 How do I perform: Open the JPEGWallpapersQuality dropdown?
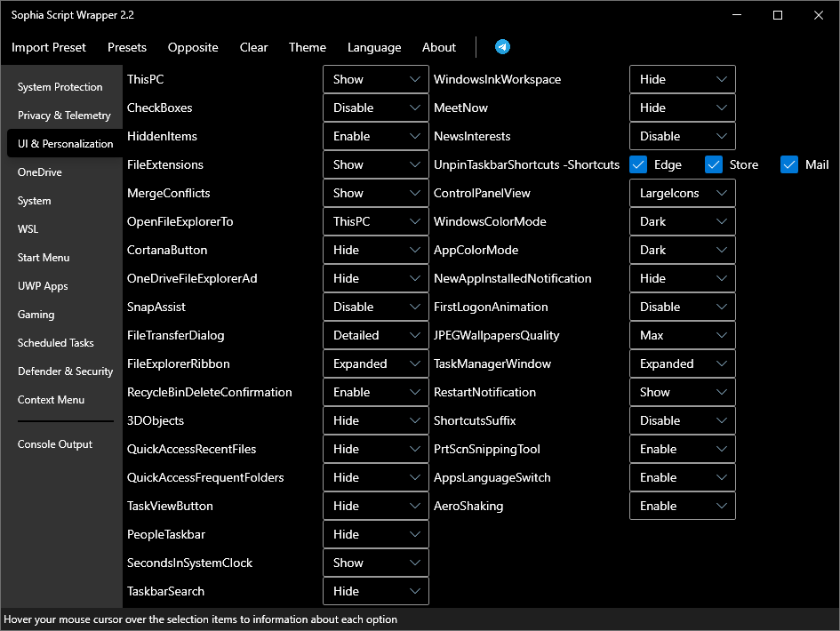(x=682, y=335)
